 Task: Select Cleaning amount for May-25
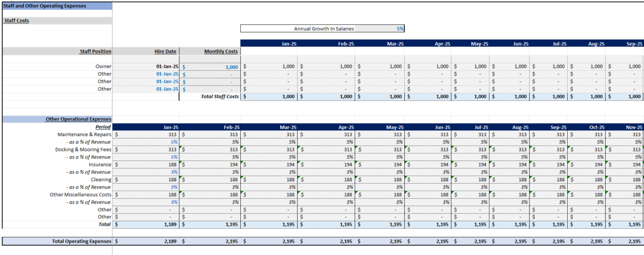click(380, 179)
